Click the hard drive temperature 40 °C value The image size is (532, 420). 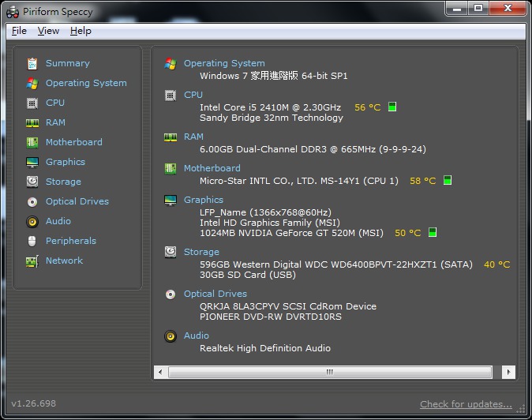point(497,264)
